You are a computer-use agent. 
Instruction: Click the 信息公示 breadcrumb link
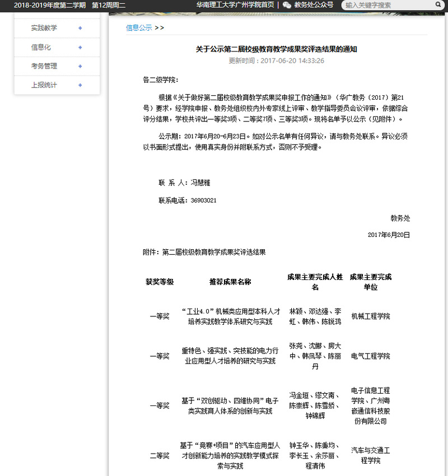coord(139,27)
